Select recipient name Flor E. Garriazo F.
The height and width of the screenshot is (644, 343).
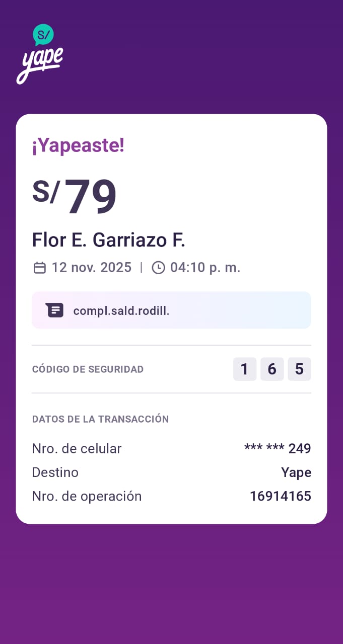point(109,240)
